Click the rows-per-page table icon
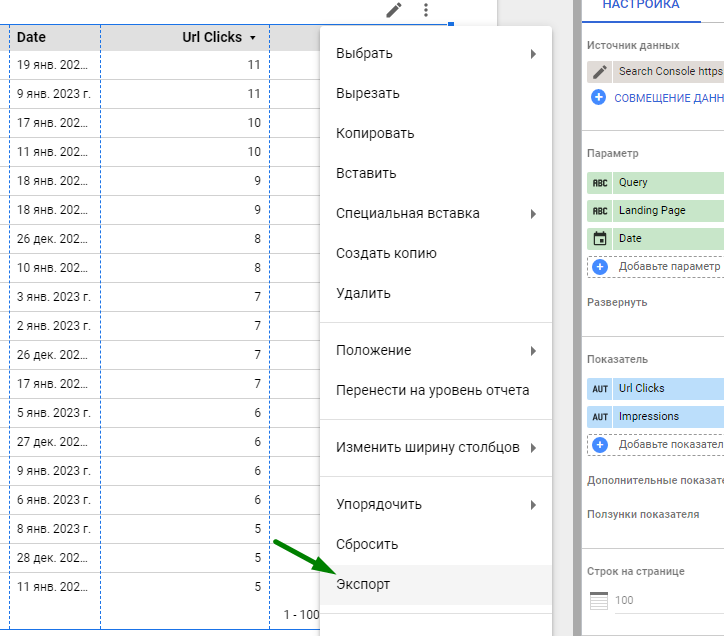 (x=599, y=601)
